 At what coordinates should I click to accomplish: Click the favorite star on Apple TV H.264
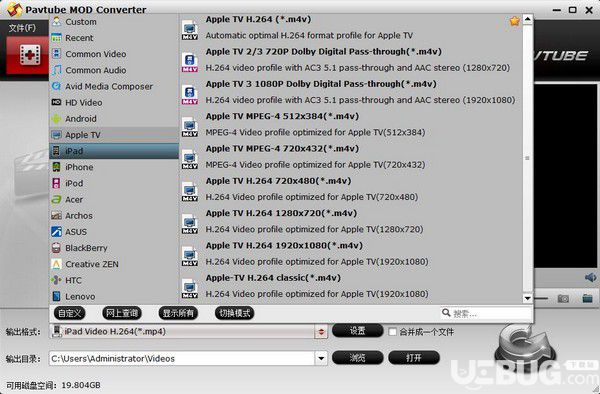pos(515,21)
